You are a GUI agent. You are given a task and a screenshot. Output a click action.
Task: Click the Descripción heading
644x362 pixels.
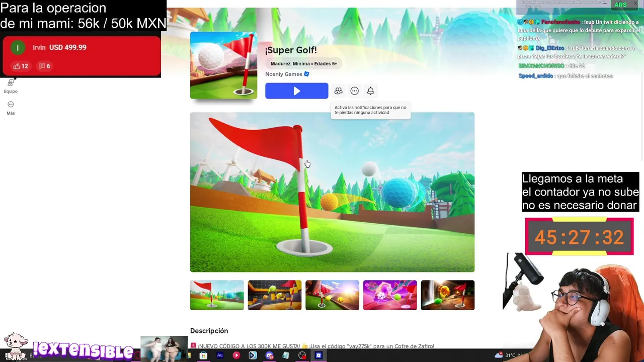(x=209, y=331)
